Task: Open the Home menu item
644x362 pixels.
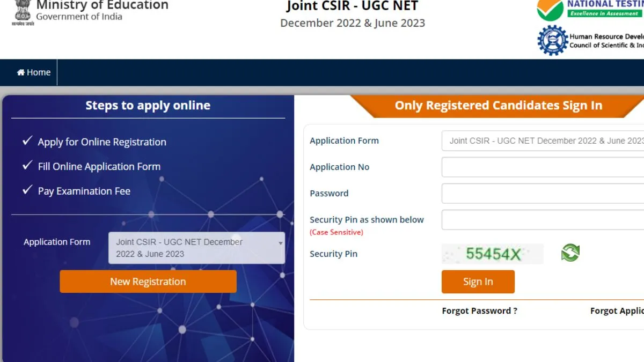Action: pos(34,72)
